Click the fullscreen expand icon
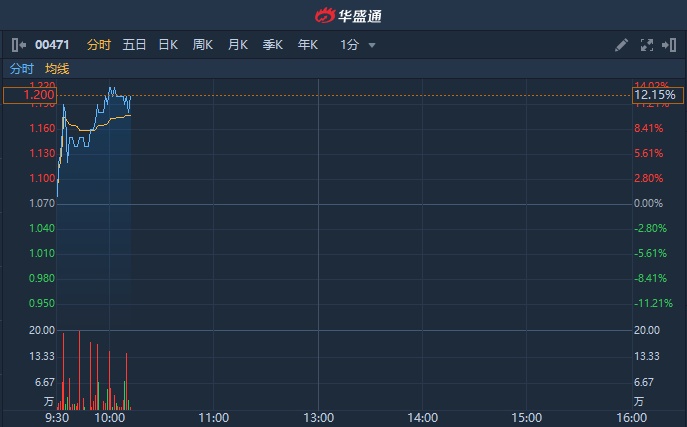This screenshot has width=687, height=427. pos(645,44)
